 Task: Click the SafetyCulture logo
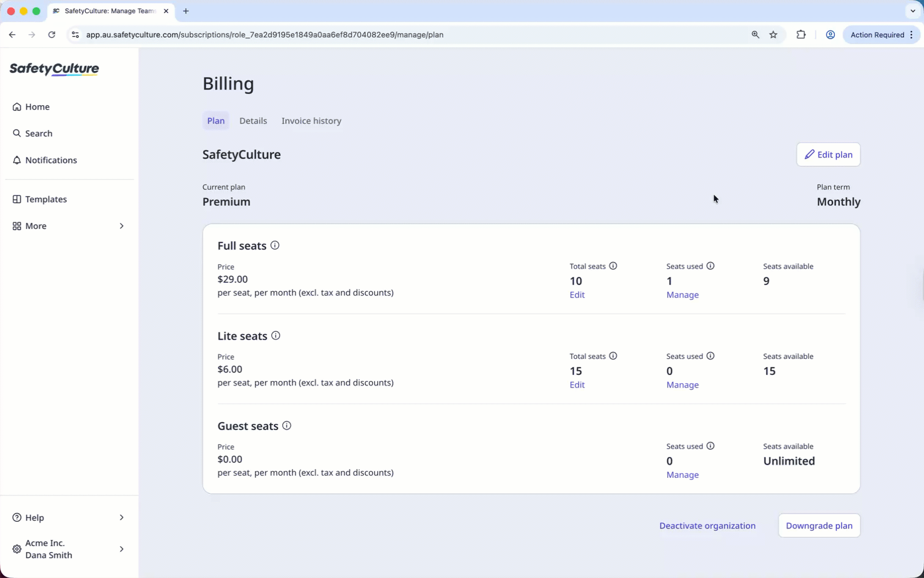coord(54,69)
